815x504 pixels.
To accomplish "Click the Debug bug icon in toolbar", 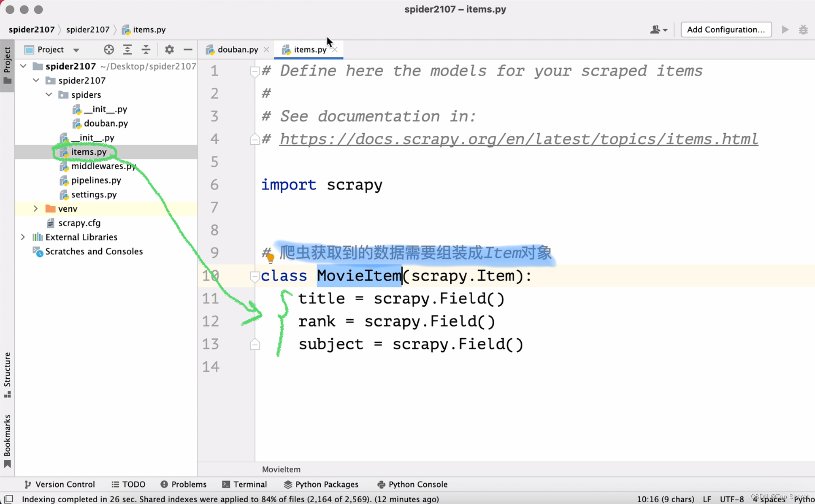I will pyautogui.click(x=803, y=30).
